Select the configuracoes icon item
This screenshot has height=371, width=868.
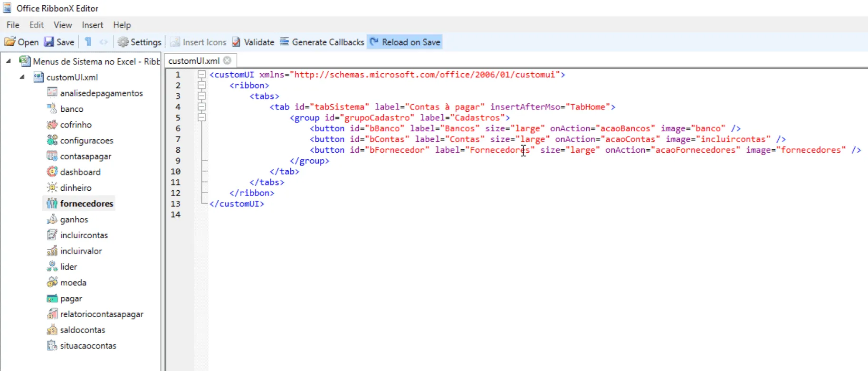click(80, 140)
